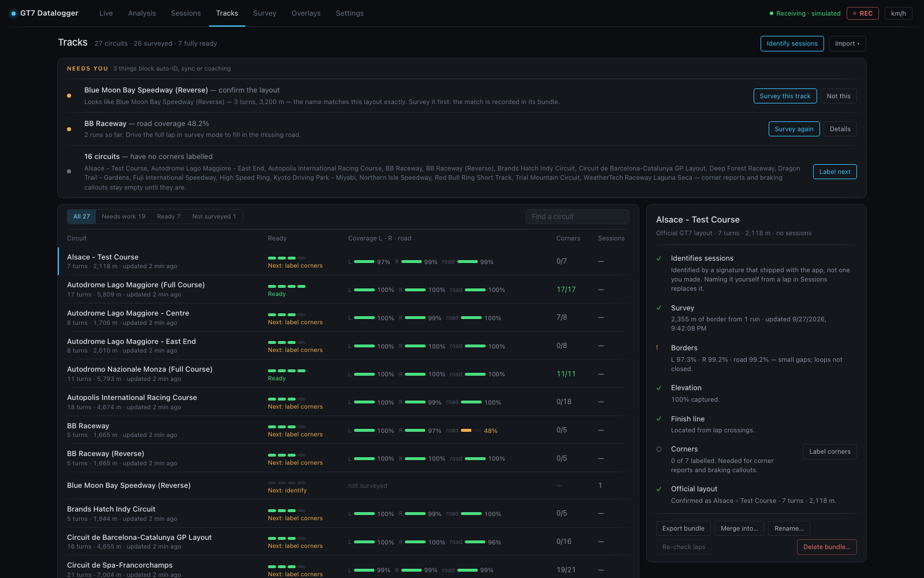This screenshot has width=924, height=578.
Task: Click Identify sessions button
Action: 792,43
